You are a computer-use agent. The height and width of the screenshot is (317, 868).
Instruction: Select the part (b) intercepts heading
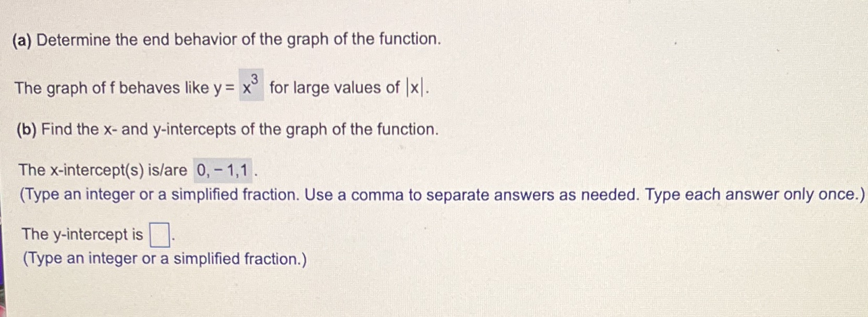(x=228, y=130)
